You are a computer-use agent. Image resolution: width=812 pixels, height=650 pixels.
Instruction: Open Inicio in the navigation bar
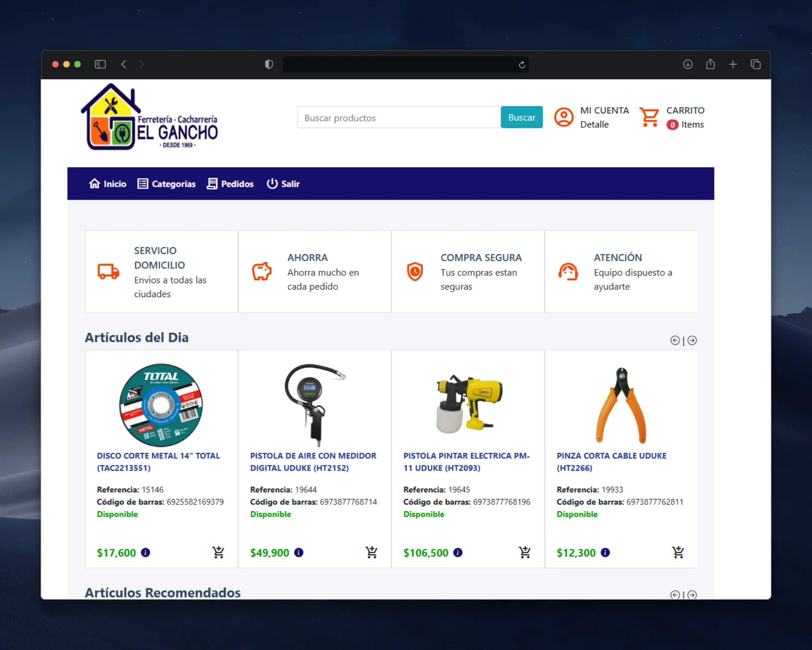click(107, 184)
